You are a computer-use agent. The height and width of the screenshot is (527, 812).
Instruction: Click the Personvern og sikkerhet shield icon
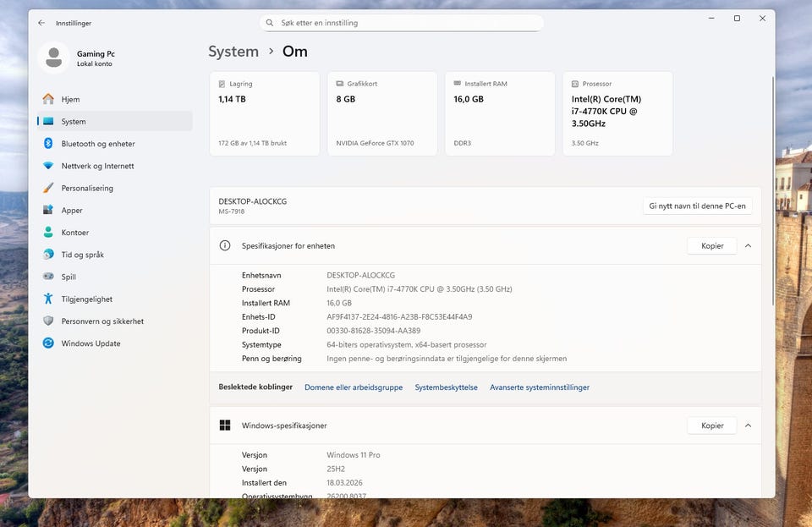point(48,321)
